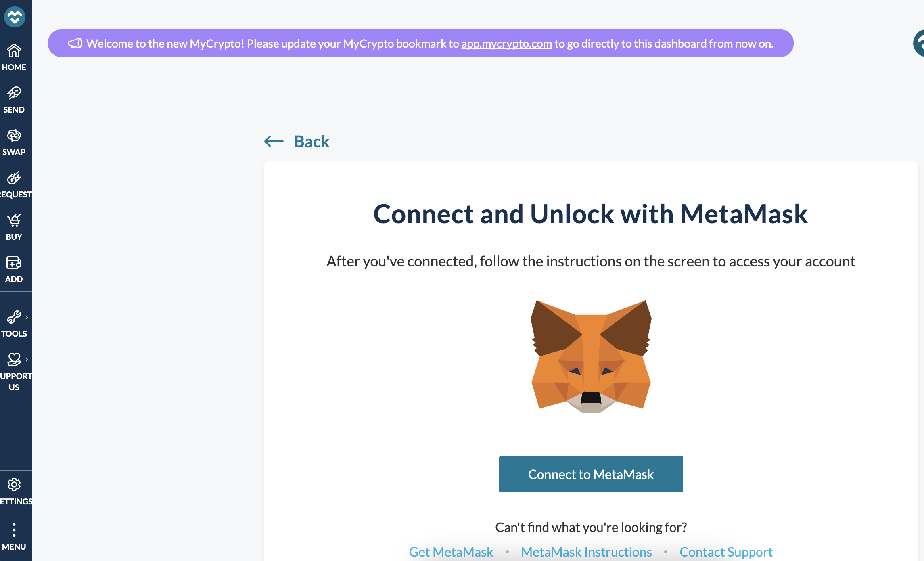Expand the Tools submenu chevron
This screenshot has width=924, height=561.
27,317
